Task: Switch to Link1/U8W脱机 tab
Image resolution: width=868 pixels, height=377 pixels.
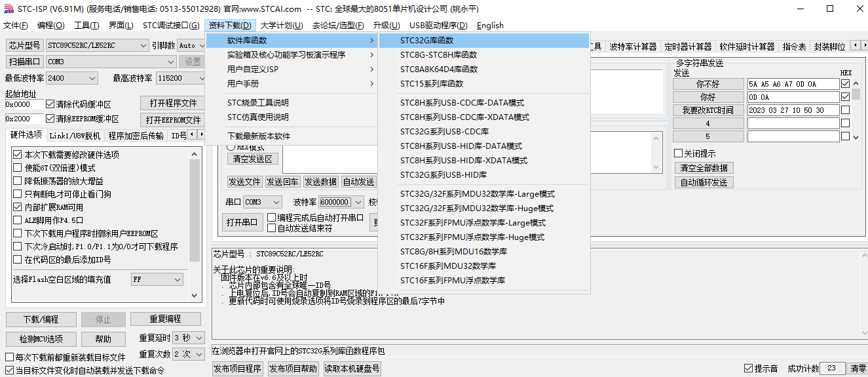Action: click(x=75, y=136)
